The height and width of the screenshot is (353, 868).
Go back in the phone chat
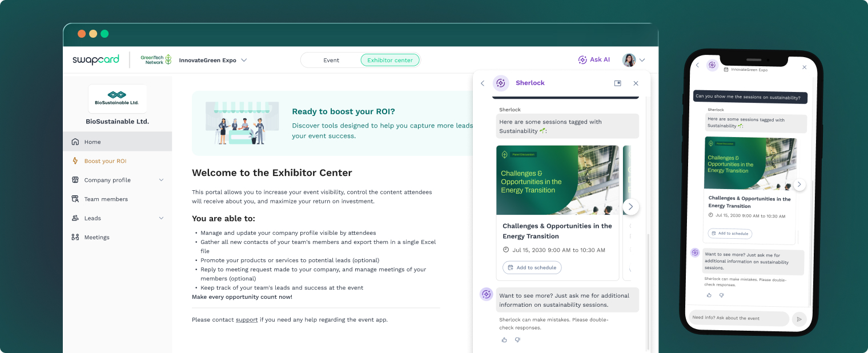pyautogui.click(x=697, y=65)
